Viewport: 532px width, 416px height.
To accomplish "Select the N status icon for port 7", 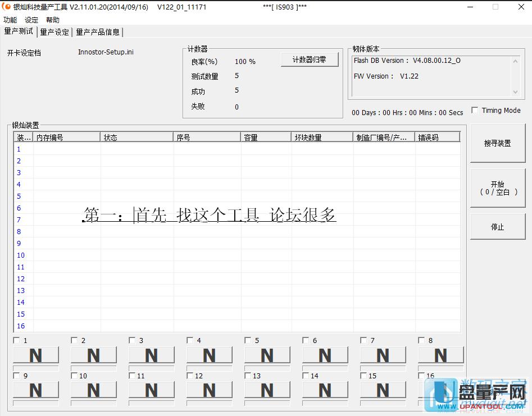I will (x=383, y=355).
